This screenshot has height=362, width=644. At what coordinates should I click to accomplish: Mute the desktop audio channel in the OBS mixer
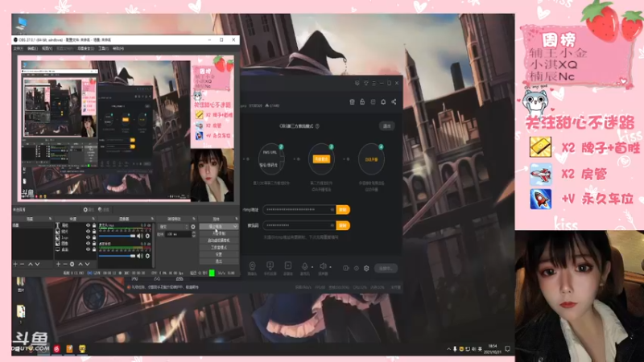point(139,256)
